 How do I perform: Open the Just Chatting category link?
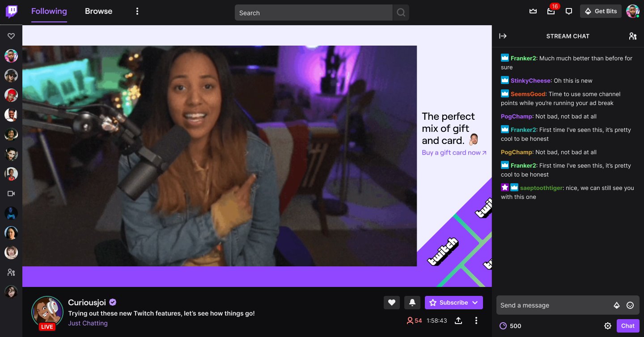(88, 323)
